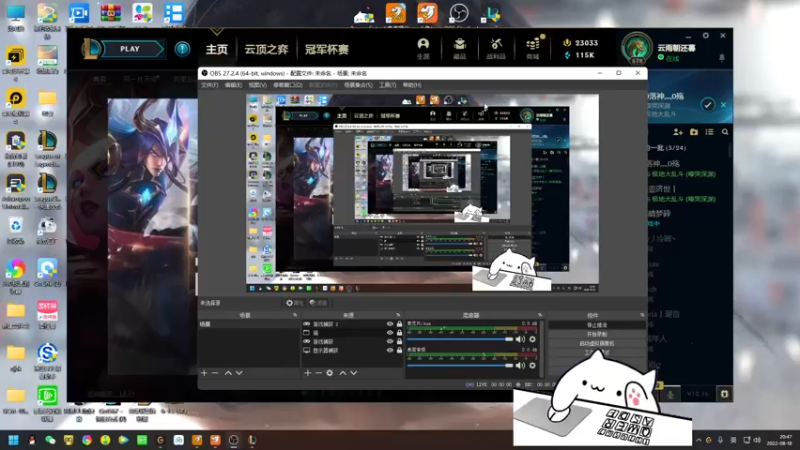Viewport: 800px width, 450px height.
Task: Click the 停止推流 button
Action: click(x=596, y=325)
